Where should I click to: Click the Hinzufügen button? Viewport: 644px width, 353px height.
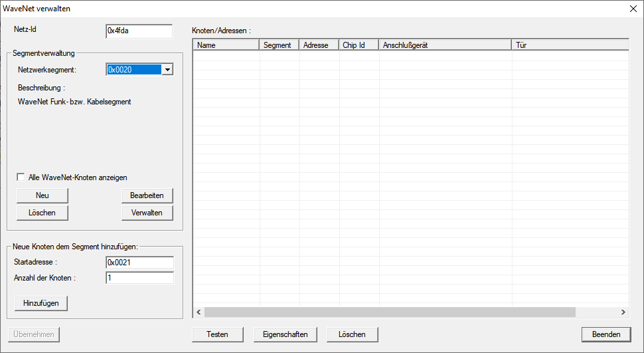41,302
